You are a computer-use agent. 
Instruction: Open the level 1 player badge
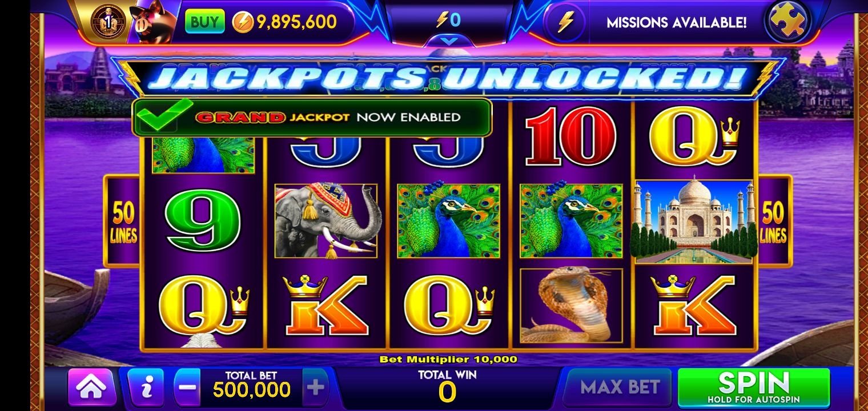107,22
